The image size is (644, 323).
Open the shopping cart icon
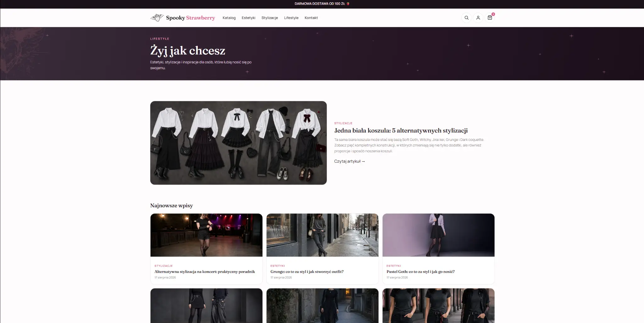click(x=490, y=18)
